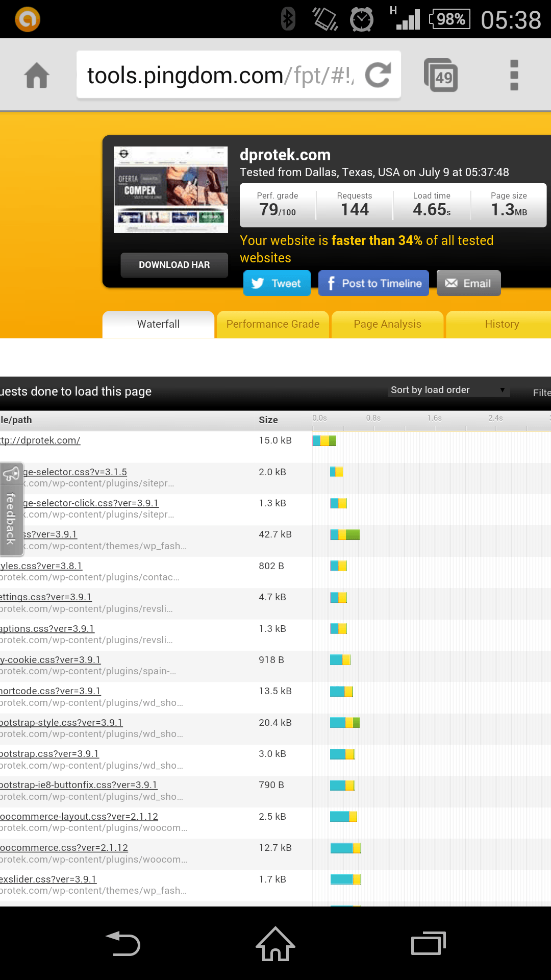Send results via Email button

(x=469, y=283)
